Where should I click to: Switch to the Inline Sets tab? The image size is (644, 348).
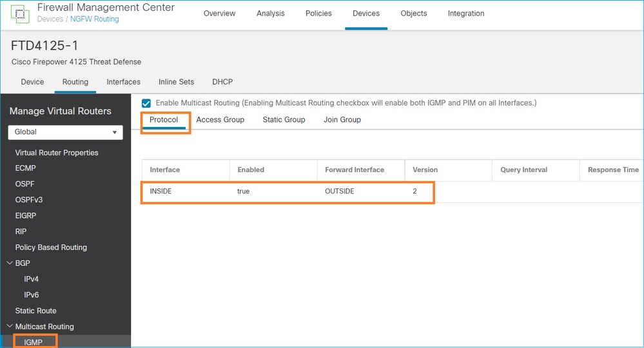[x=176, y=82]
